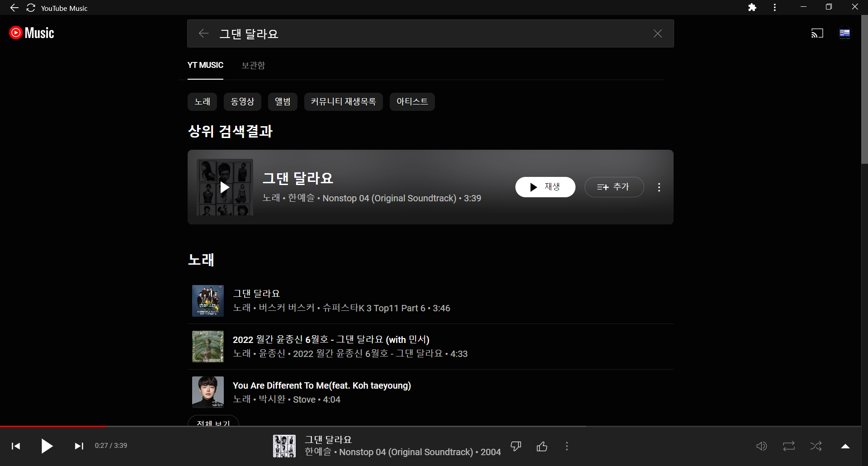Click the window back arrow icon
The image size is (868, 466).
click(14, 8)
